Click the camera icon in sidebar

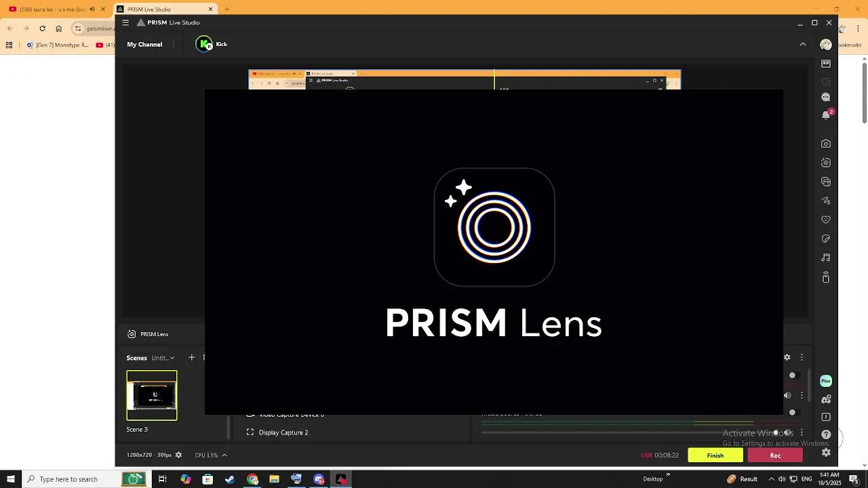pos(826,144)
